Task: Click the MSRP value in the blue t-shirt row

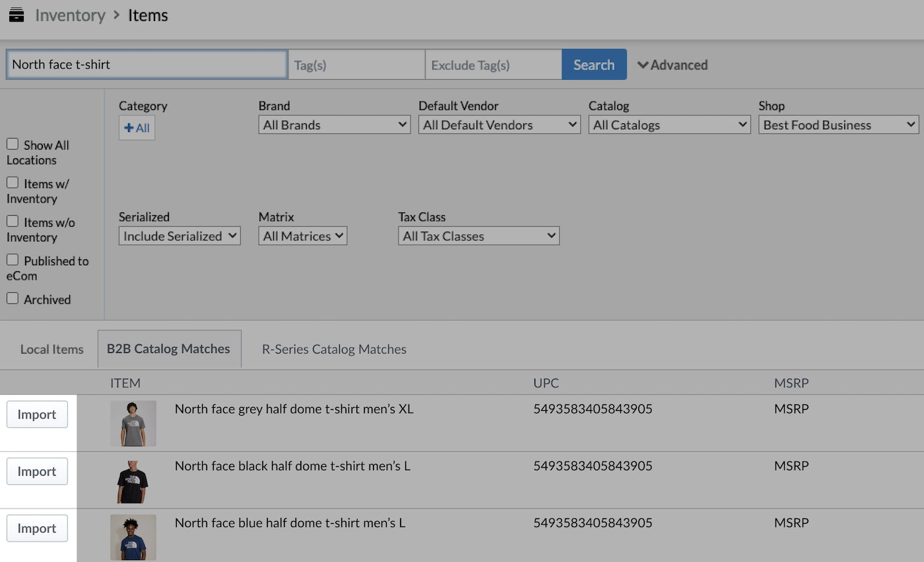Action: 791,523
